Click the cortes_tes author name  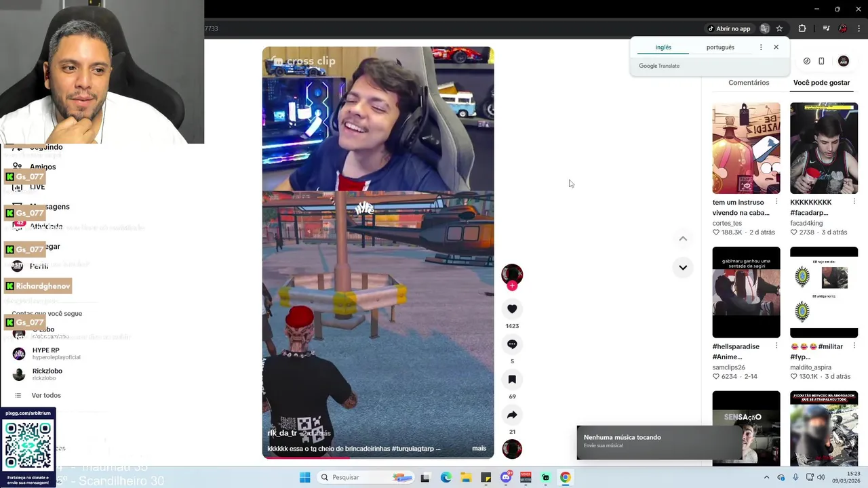click(x=727, y=223)
